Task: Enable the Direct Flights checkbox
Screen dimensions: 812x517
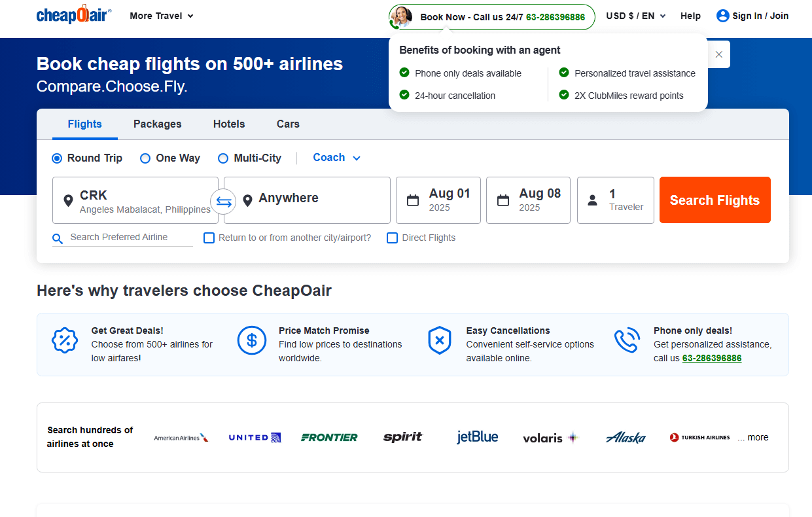Action: tap(393, 238)
